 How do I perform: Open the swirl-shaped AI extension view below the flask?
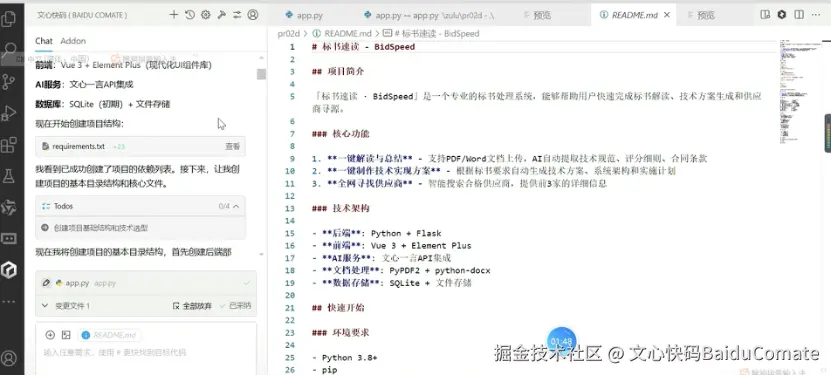[9, 207]
